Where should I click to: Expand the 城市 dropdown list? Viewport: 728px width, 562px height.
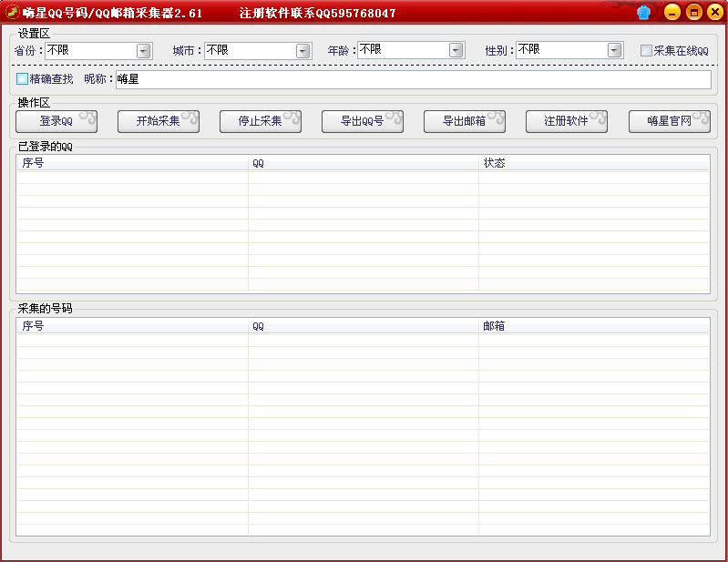(x=303, y=51)
